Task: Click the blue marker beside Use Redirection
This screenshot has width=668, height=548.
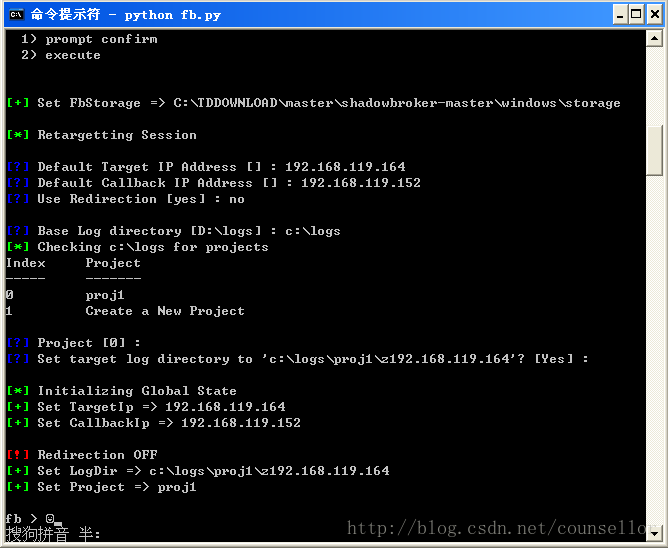Action: [x=18, y=199]
